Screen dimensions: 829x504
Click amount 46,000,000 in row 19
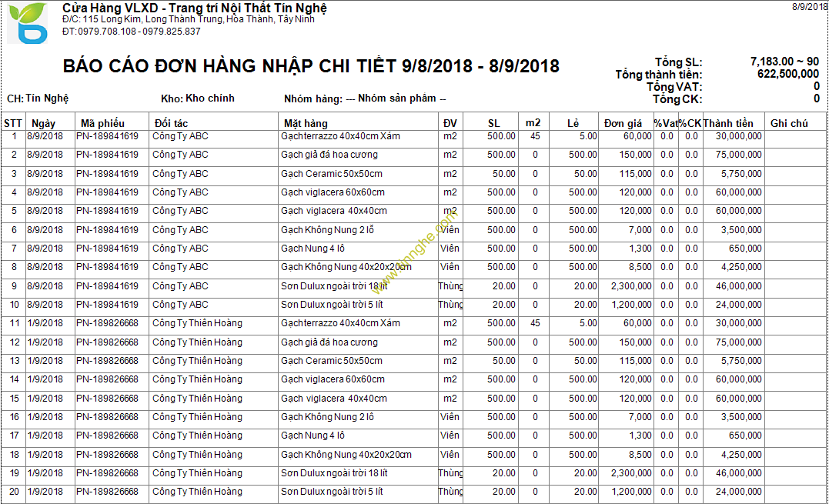pyautogui.click(x=739, y=472)
